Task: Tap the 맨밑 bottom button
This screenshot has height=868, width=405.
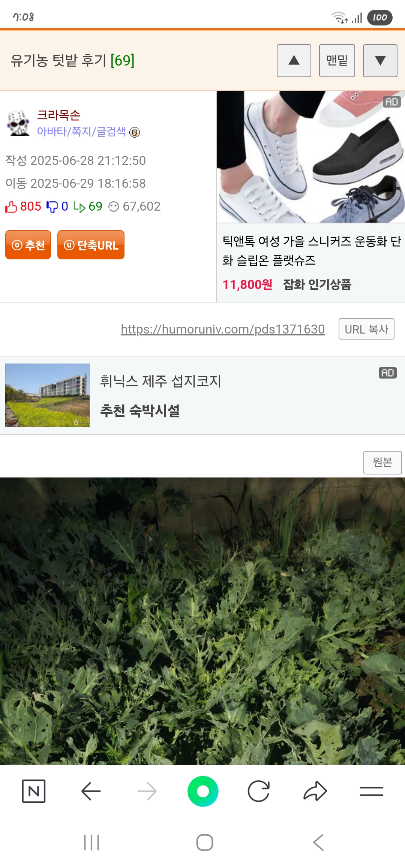Action: click(337, 61)
